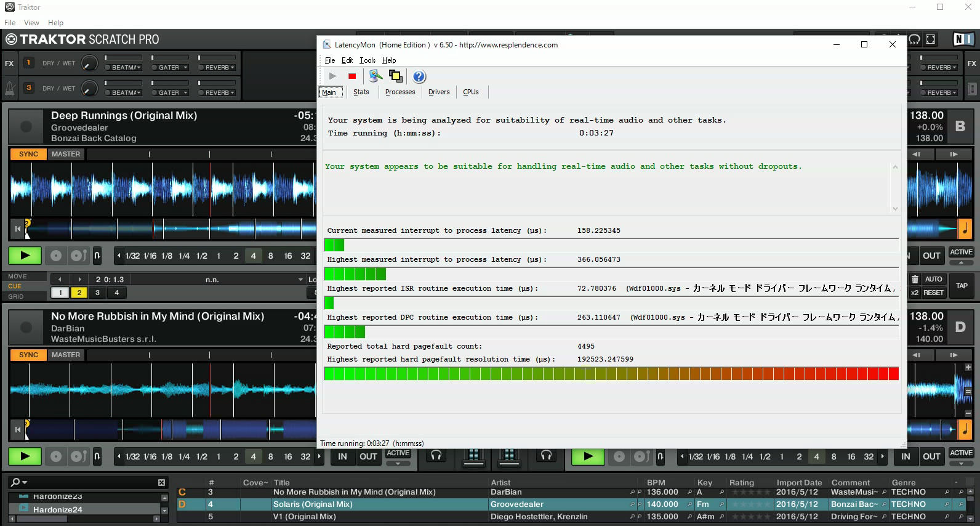Viewport: 980px width, 526px height.
Task: Adjust FX unit 3 DRY/WET knob
Action: pos(89,89)
